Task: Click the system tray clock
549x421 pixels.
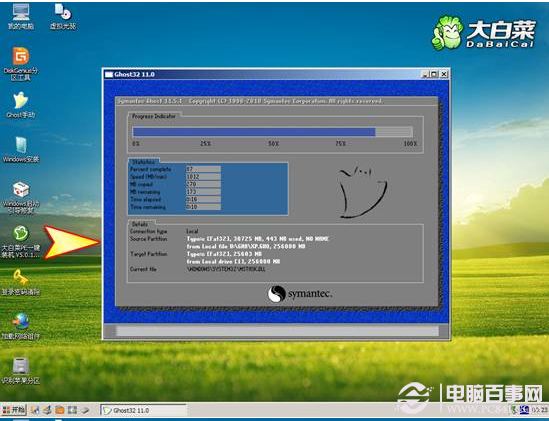Action: (x=540, y=410)
